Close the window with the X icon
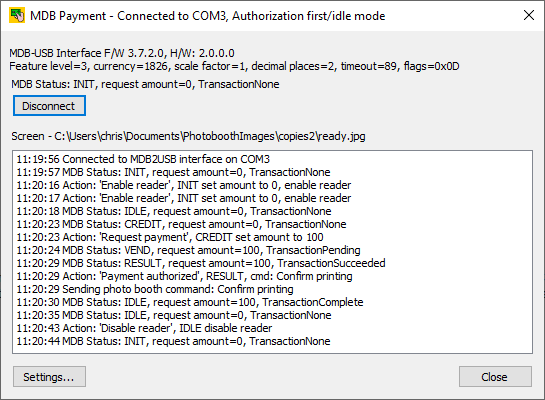This screenshot has width=545, height=400. pos(529,15)
